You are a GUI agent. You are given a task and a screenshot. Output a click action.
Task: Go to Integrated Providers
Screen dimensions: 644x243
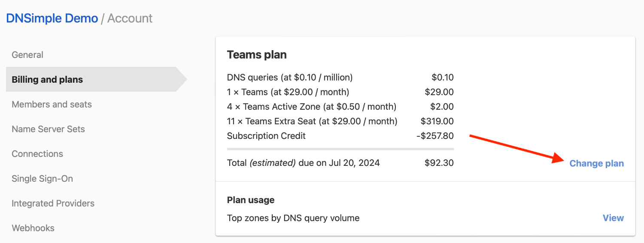tap(53, 204)
